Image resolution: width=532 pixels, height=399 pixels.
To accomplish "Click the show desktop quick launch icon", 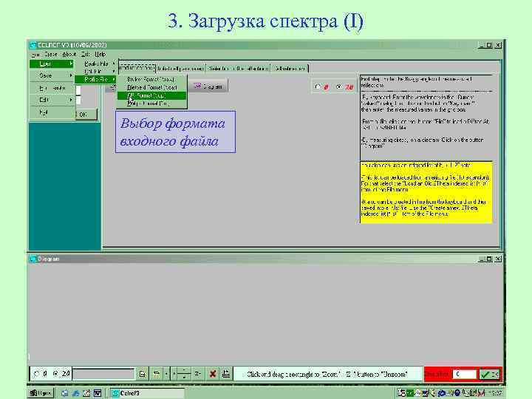I will 65,393.
